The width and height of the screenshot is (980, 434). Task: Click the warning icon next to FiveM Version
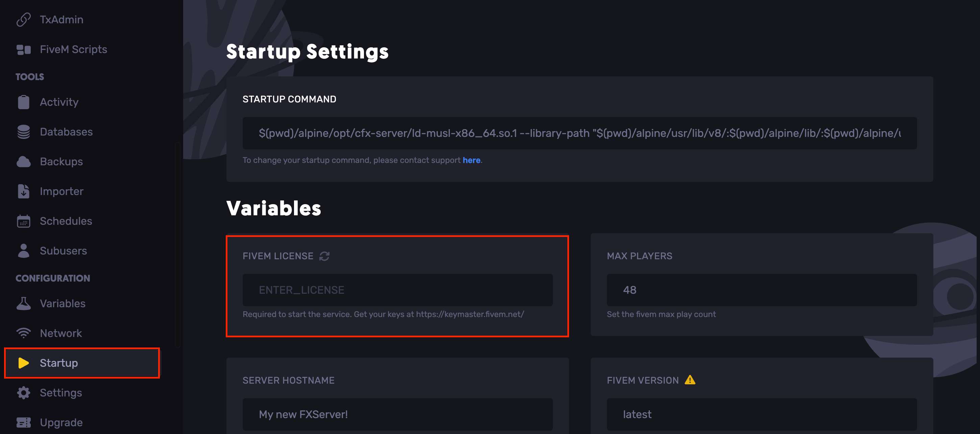click(690, 380)
